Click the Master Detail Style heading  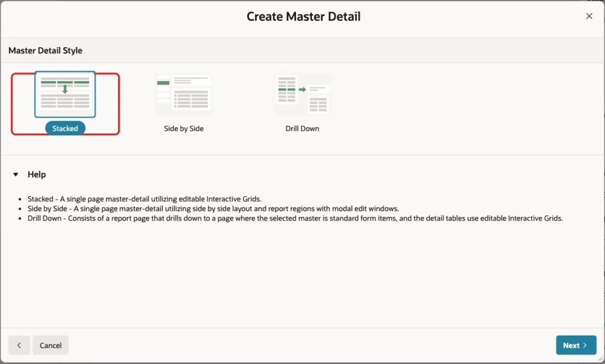(45, 51)
